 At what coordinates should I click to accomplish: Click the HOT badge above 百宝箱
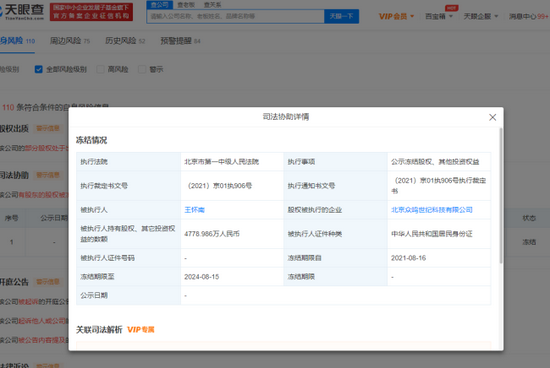coord(451,8)
